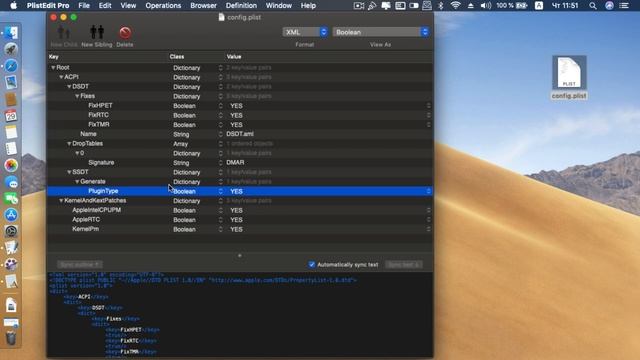
Task: Open Finder from the Dock
Action: click(11, 33)
